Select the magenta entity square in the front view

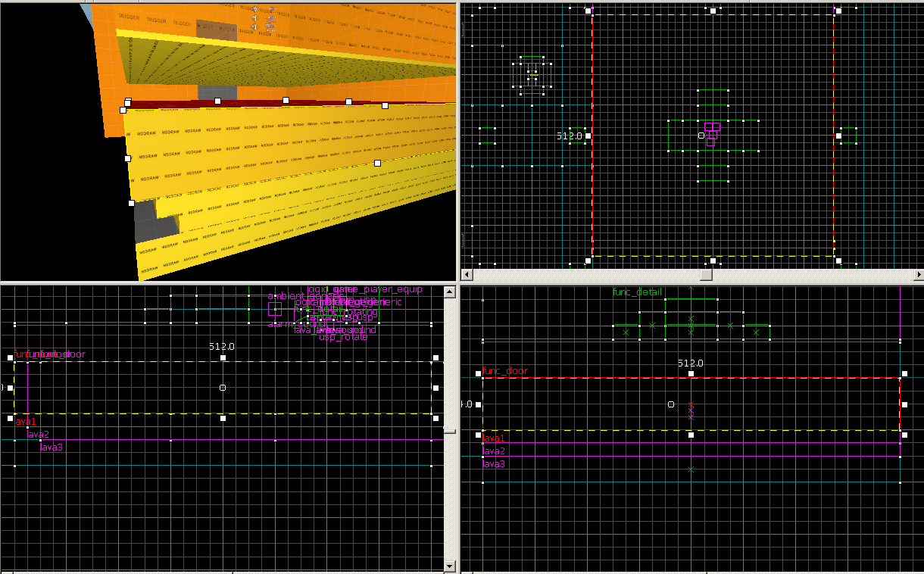coord(275,309)
